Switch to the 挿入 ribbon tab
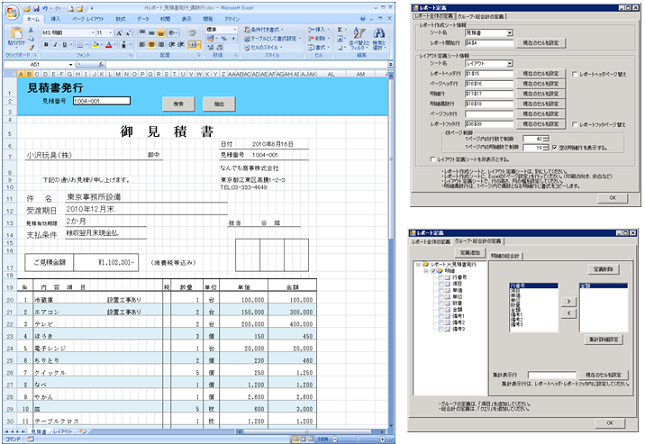Image resolution: width=645 pixels, height=444 pixels. [x=55, y=18]
